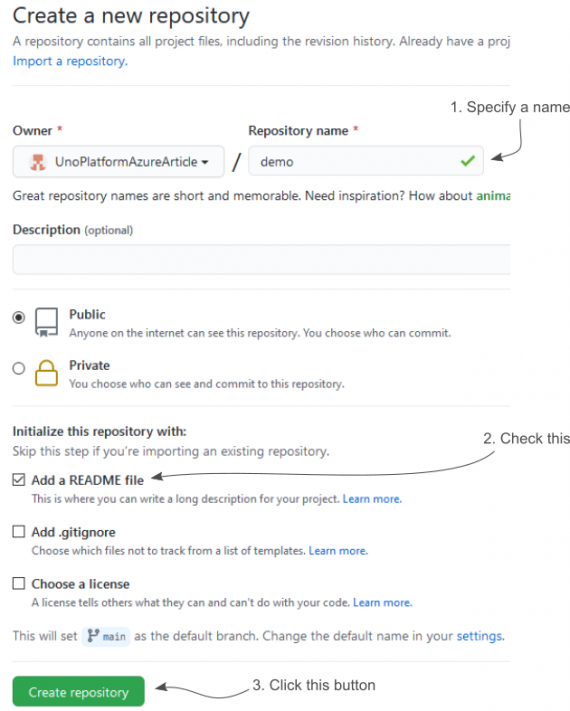Open the Owner dropdown
570x711 pixels.
click(x=118, y=161)
